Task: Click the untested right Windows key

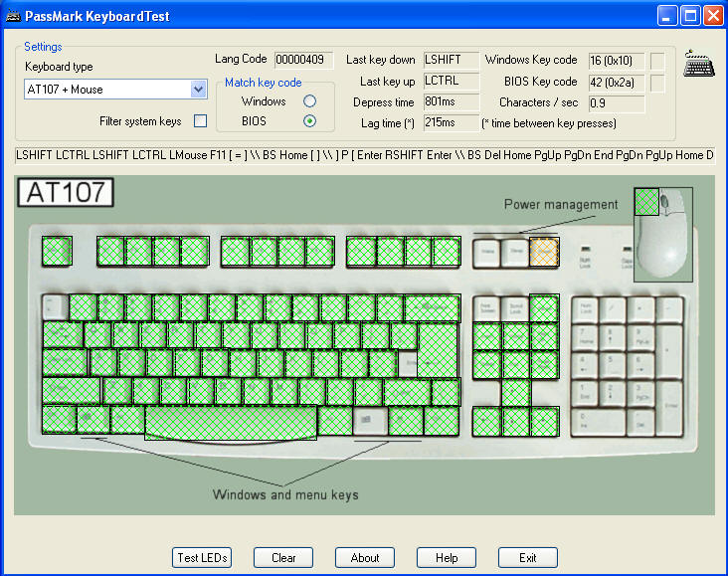Action: point(370,420)
